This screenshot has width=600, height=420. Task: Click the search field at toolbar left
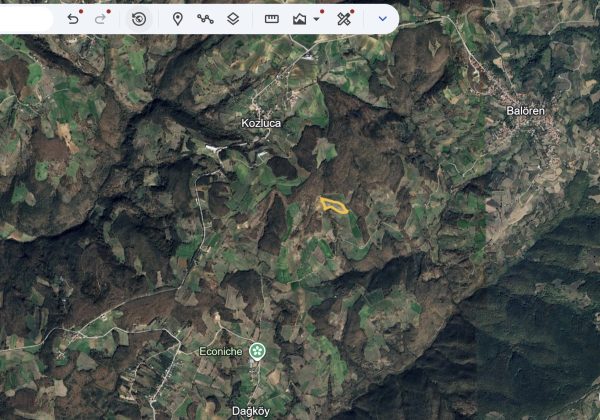coord(25,19)
